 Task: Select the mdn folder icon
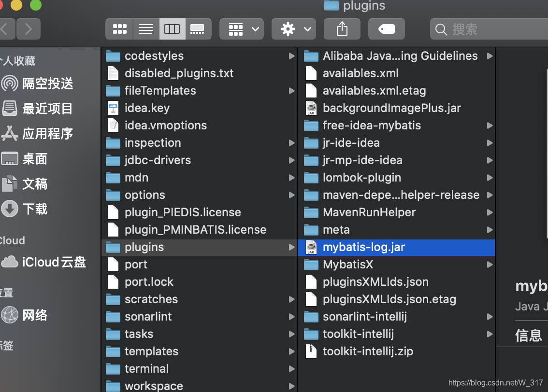coord(113,178)
